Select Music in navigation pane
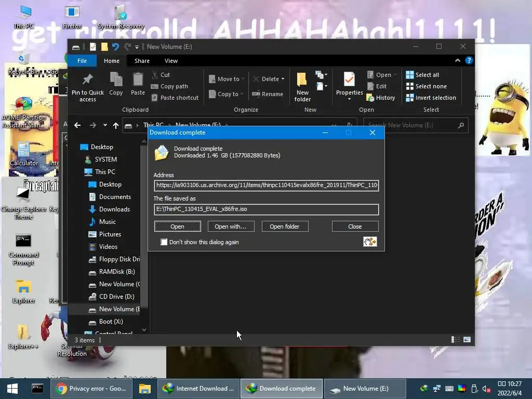Viewport: 532px width, 399px height. click(107, 222)
